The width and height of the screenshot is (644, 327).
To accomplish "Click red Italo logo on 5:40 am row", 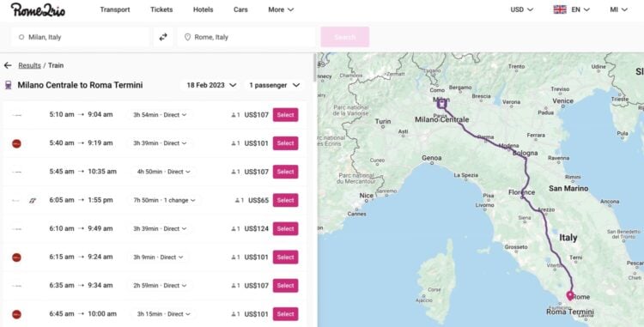I will pyautogui.click(x=16, y=143).
